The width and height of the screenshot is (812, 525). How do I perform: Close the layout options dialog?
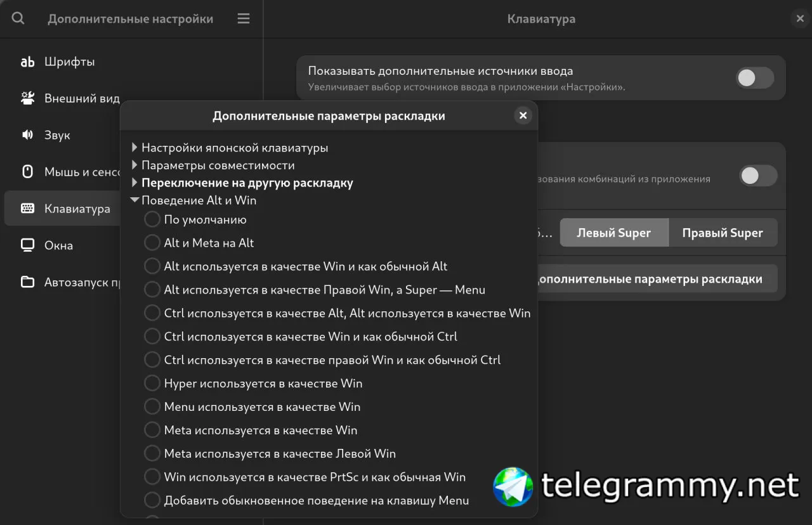click(523, 115)
